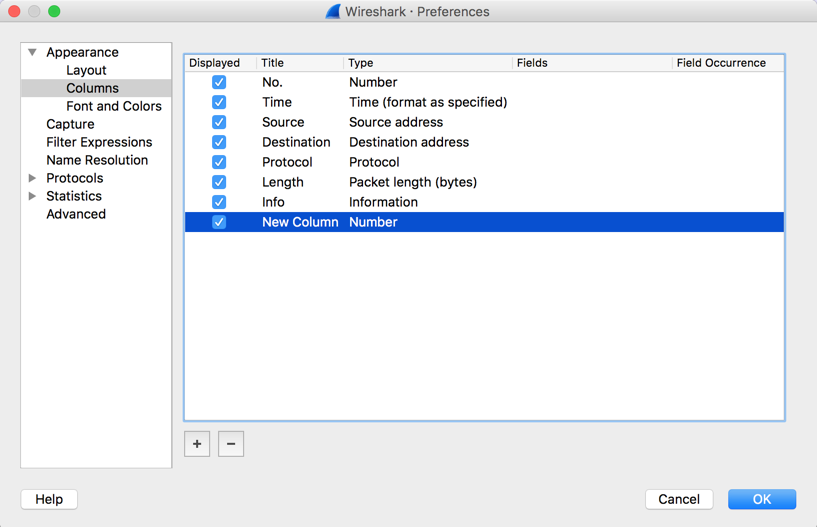This screenshot has height=527, width=817.
Task: Click 'Time (format as specified)' type cell
Action: 428,102
